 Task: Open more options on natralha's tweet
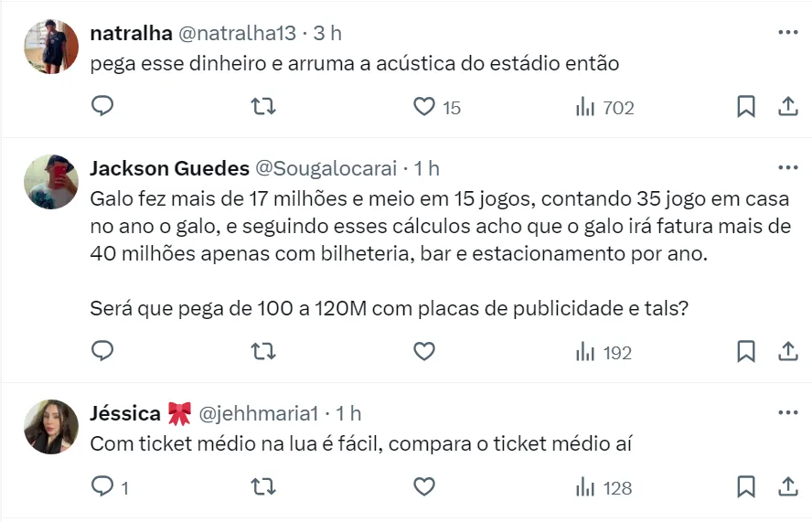tap(787, 33)
